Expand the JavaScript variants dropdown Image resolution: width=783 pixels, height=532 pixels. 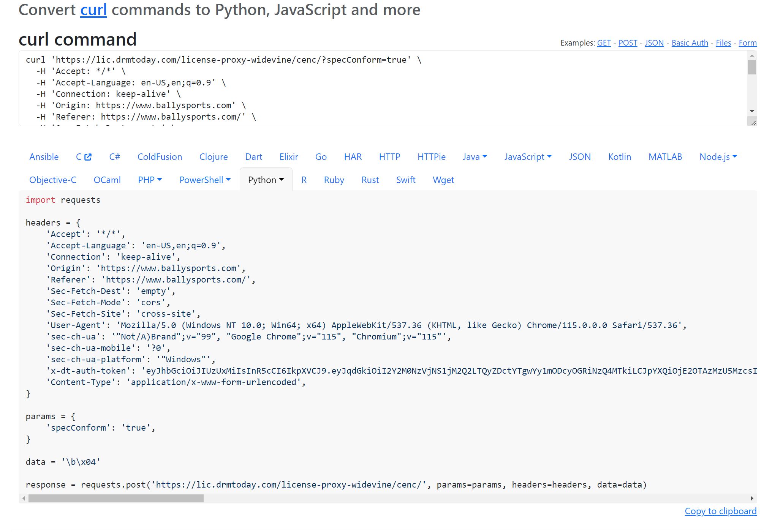528,157
